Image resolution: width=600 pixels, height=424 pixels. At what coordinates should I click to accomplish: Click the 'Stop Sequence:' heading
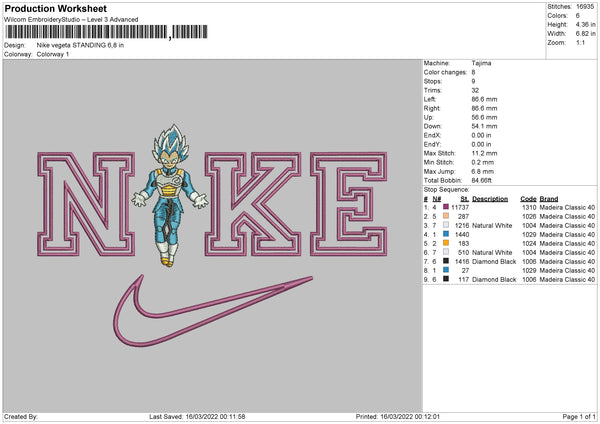click(x=446, y=190)
